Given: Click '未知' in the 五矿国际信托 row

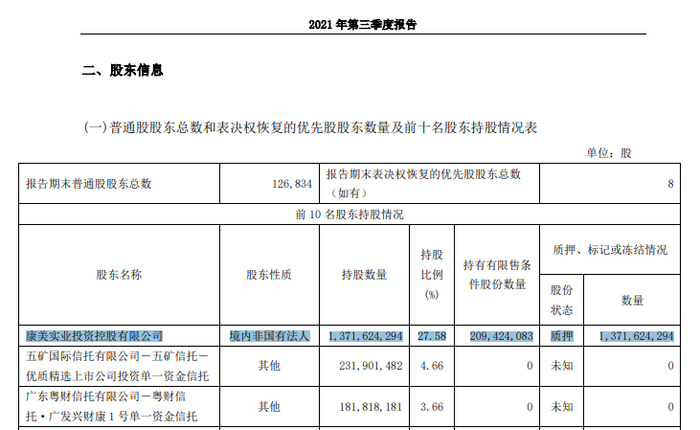Looking at the screenshot, I should [562, 366].
